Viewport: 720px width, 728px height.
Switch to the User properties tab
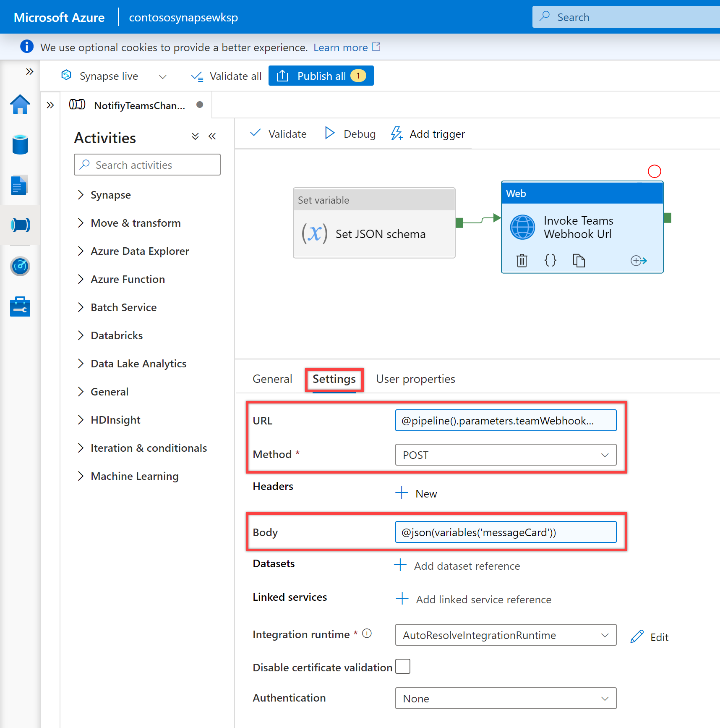coord(415,379)
